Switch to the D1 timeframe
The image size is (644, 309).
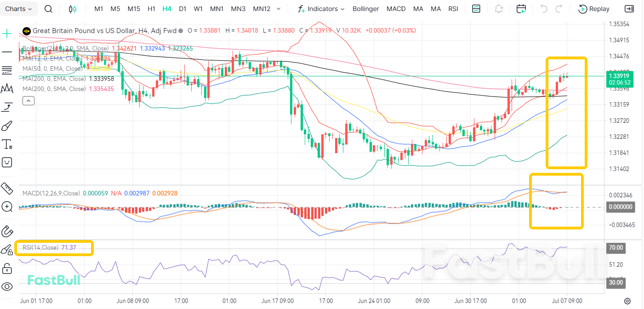(x=182, y=9)
